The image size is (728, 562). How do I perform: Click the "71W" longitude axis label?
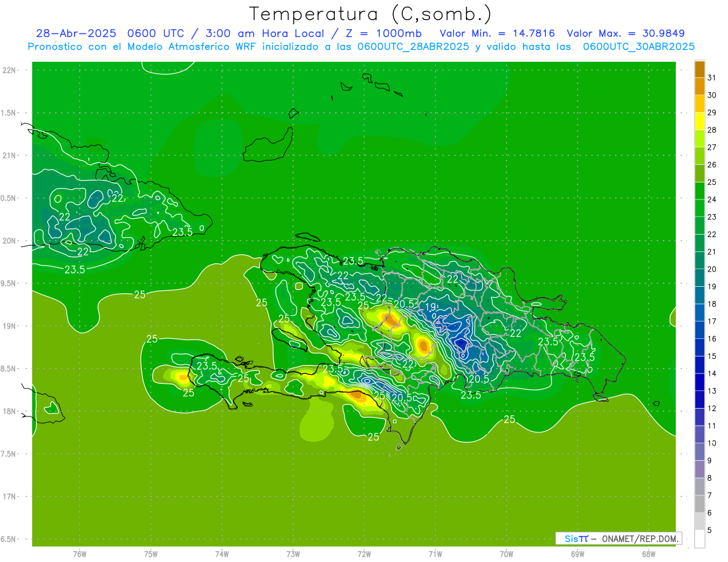point(435,554)
